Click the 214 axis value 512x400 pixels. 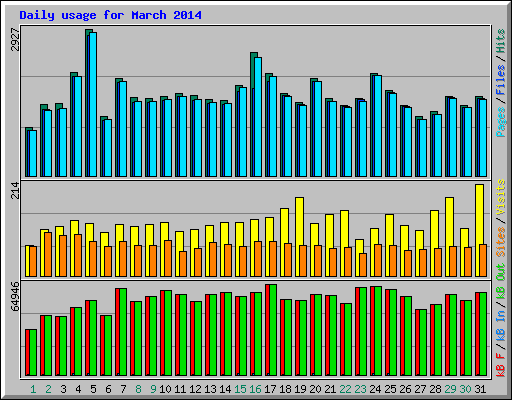click(x=15, y=191)
